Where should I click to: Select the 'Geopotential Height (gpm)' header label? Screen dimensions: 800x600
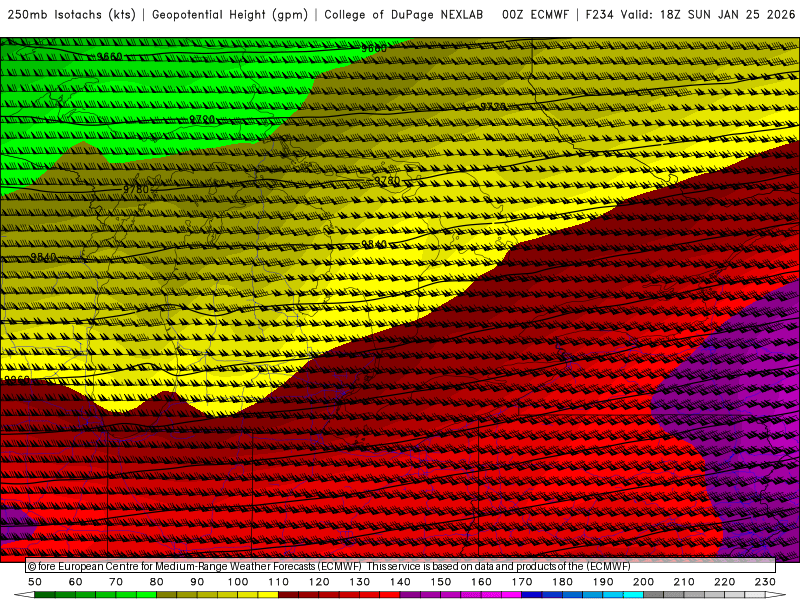(230, 15)
